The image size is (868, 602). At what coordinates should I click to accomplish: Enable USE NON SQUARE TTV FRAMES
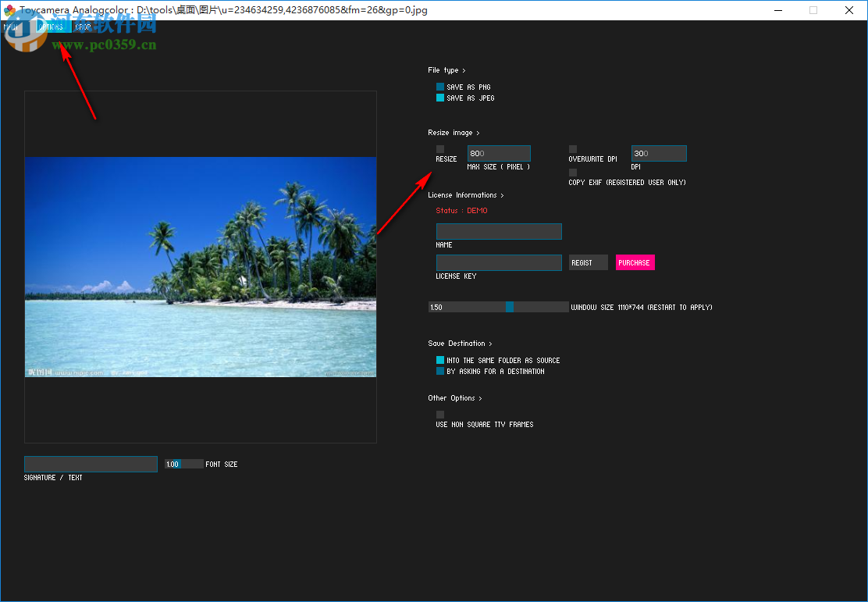(x=440, y=415)
